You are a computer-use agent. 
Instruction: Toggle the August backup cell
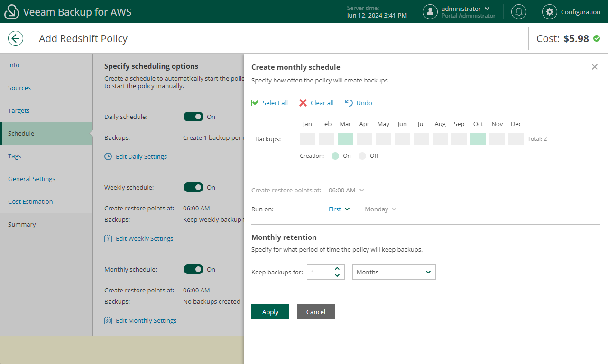440,139
